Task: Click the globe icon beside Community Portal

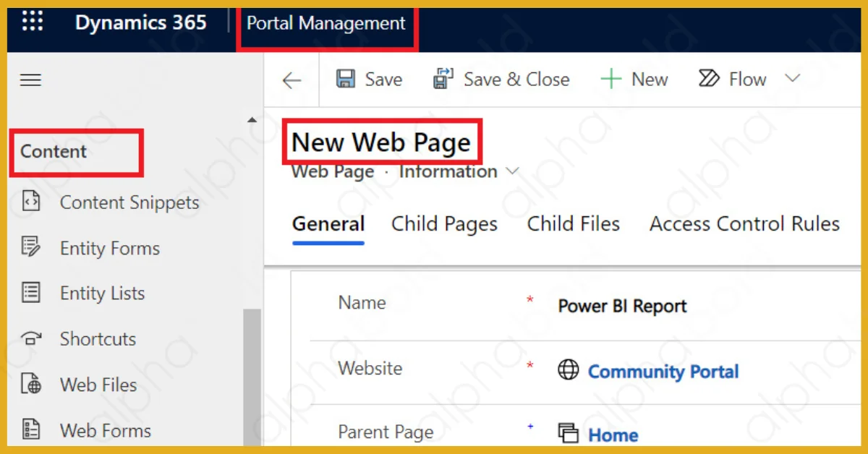Action: 569,370
